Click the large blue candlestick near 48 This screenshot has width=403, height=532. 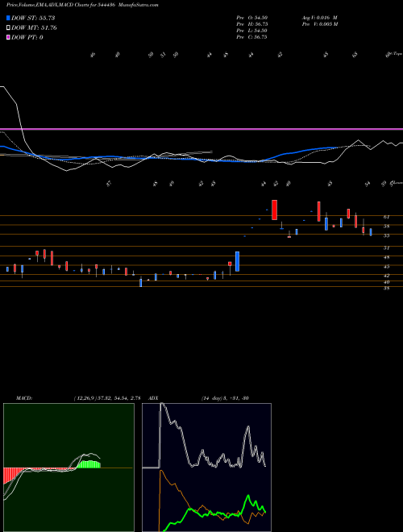pyautogui.click(x=237, y=261)
